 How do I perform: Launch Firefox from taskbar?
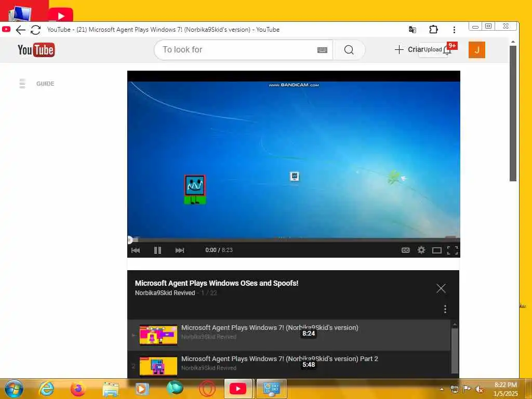78,389
